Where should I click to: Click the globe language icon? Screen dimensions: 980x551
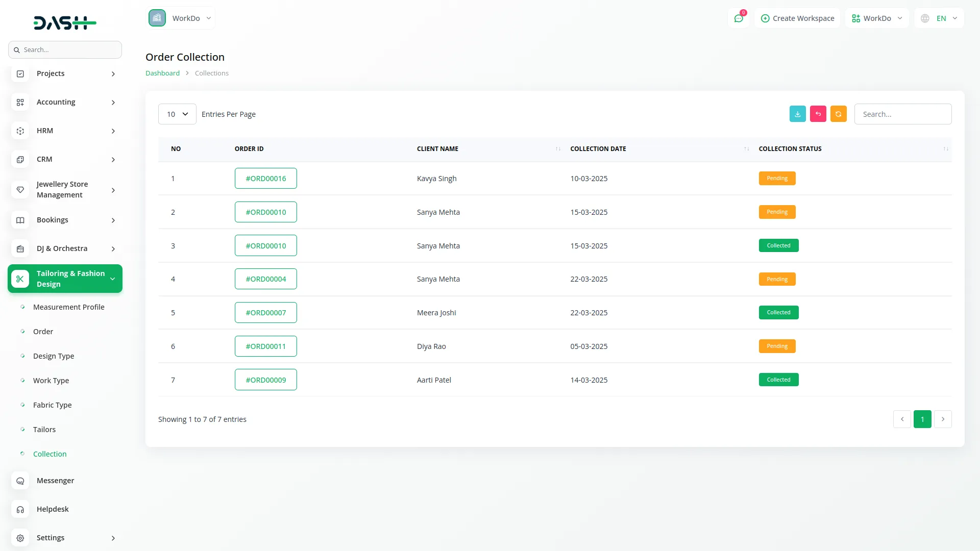tap(925, 18)
